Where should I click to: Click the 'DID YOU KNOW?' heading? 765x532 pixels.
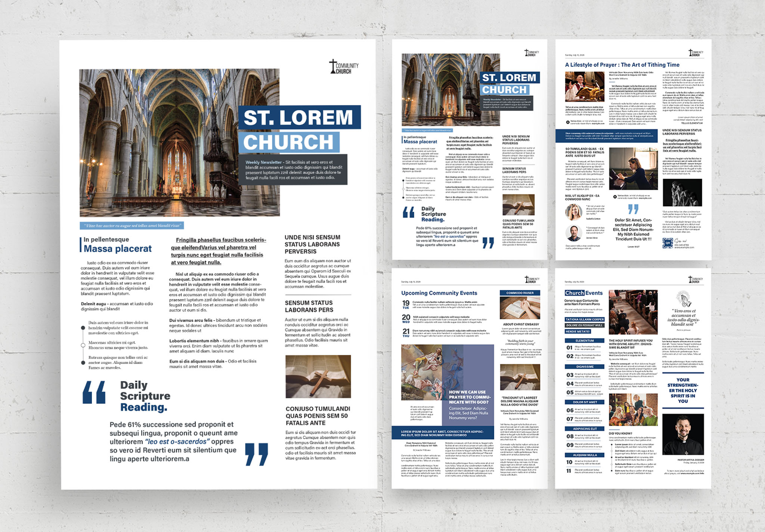point(620,433)
